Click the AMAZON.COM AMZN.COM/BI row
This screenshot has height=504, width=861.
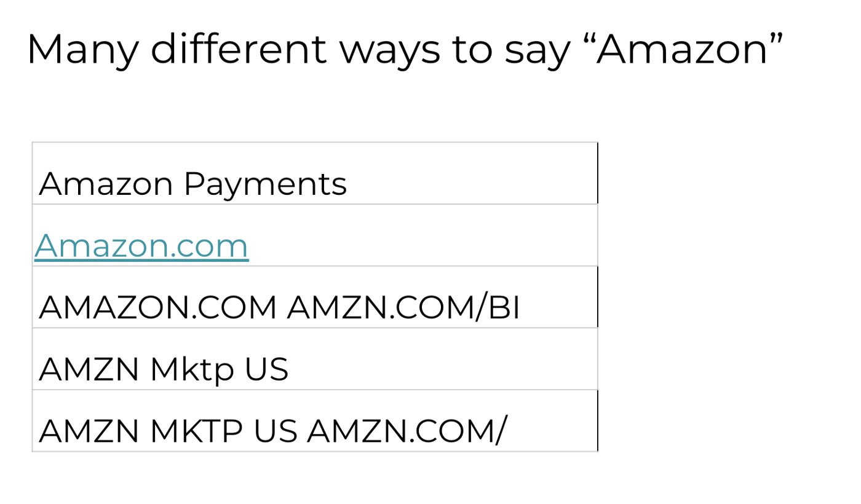315,297
